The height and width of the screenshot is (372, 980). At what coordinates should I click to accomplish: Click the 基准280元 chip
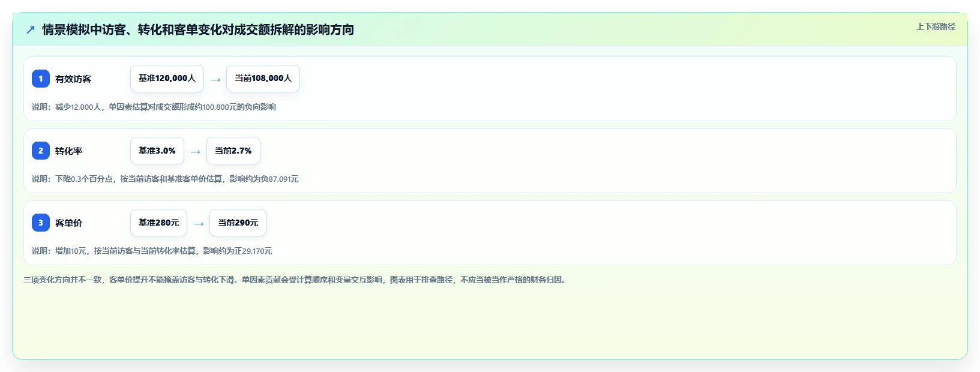point(158,223)
